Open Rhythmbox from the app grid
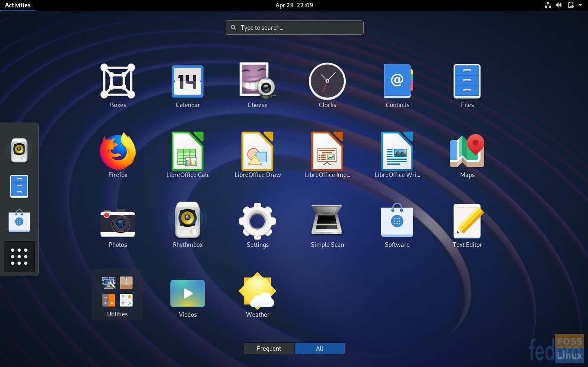588x367 pixels. [188, 220]
